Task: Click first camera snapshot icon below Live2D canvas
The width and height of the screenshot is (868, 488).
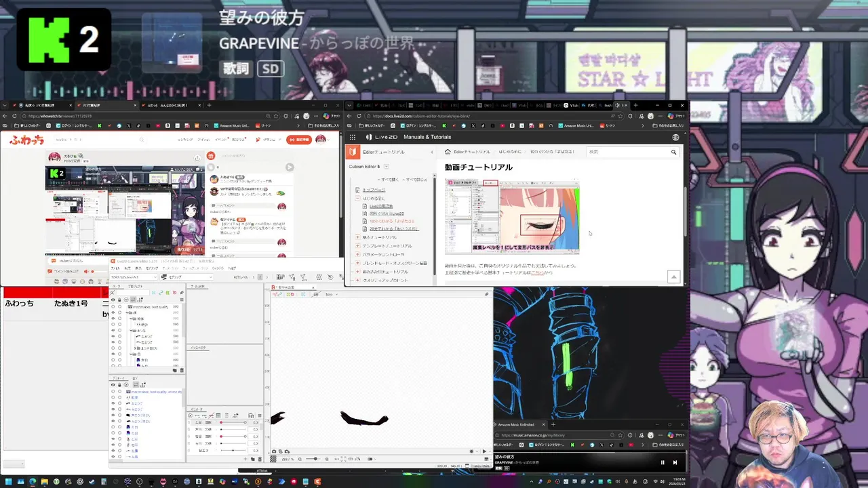Action: click(x=274, y=451)
